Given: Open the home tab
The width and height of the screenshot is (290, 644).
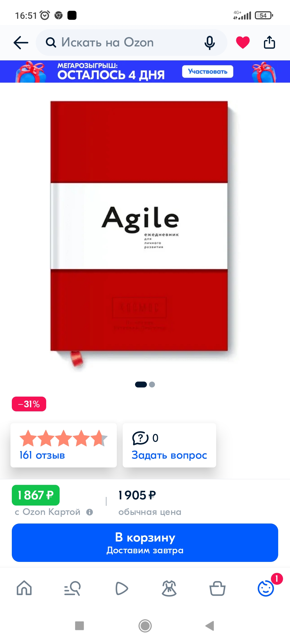Looking at the screenshot, I should [24, 588].
